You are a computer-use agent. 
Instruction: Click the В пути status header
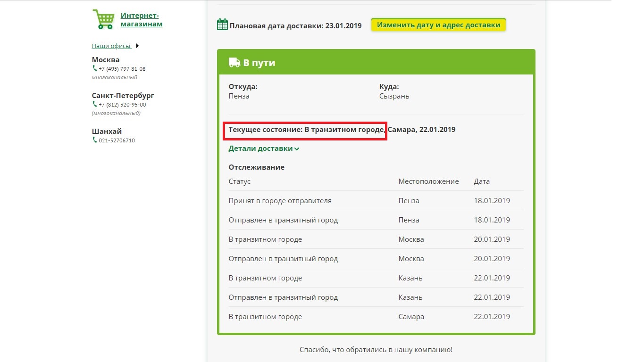coord(376,62)
